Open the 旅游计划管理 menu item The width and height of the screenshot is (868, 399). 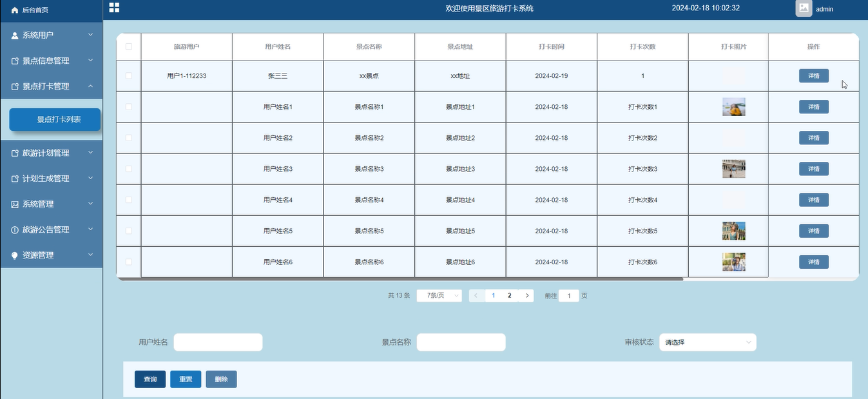(x=52, y=153)
